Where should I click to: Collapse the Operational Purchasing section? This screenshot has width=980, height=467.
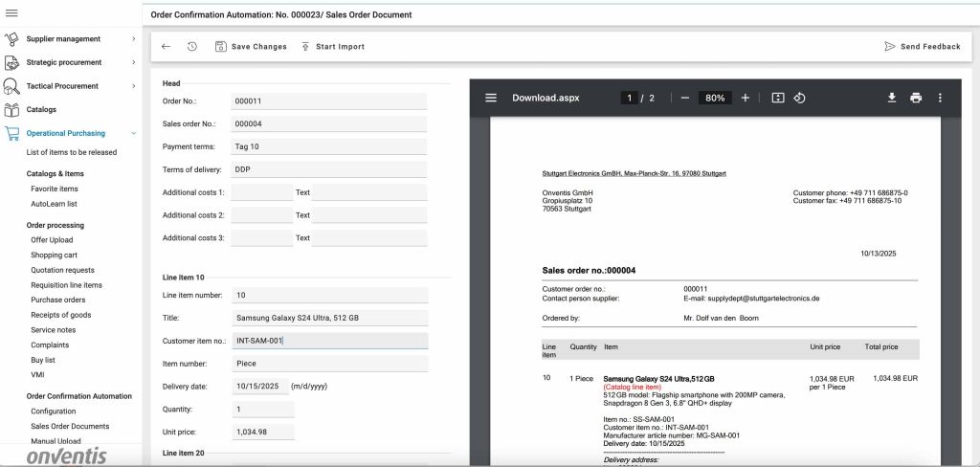click(x=133, y=133)
